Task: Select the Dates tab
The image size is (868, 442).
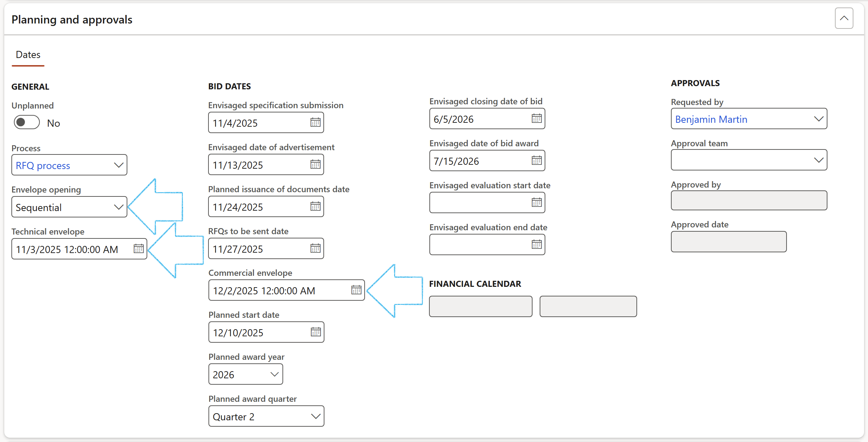Action: pyautogui.click(x=28, y=55)
